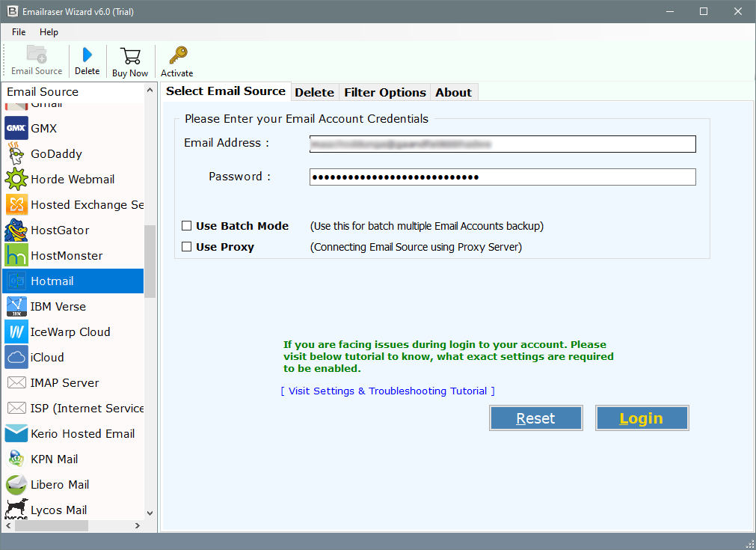Toggle the Use Proxy checkbox

(x=187, y=247)
